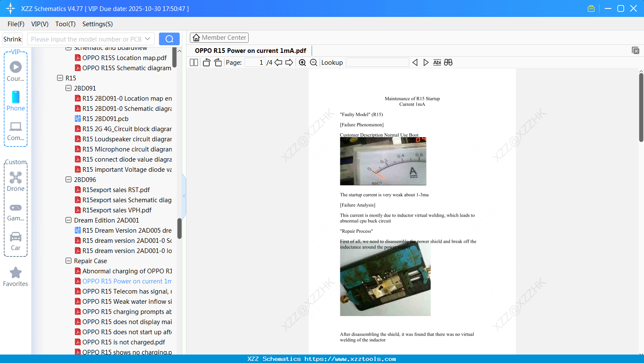
Task: Open the yellow shop icon in title bar
Action: tap(591, 8)
